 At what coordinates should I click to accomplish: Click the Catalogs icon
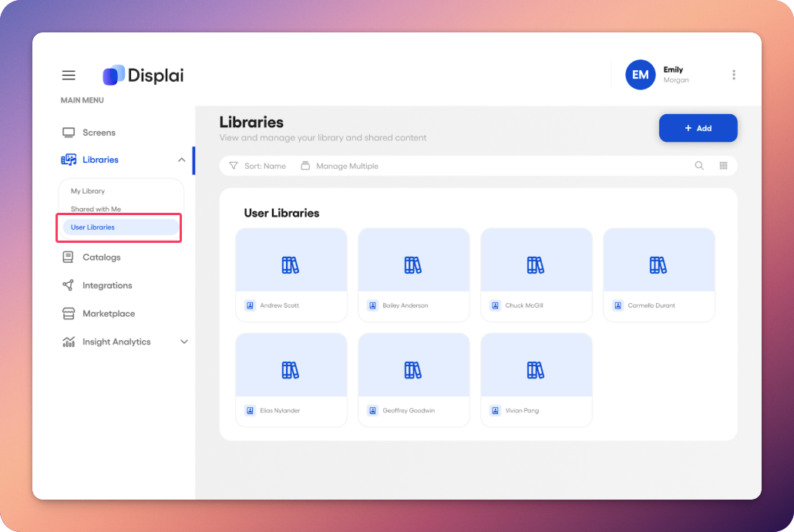pos(68,257)
